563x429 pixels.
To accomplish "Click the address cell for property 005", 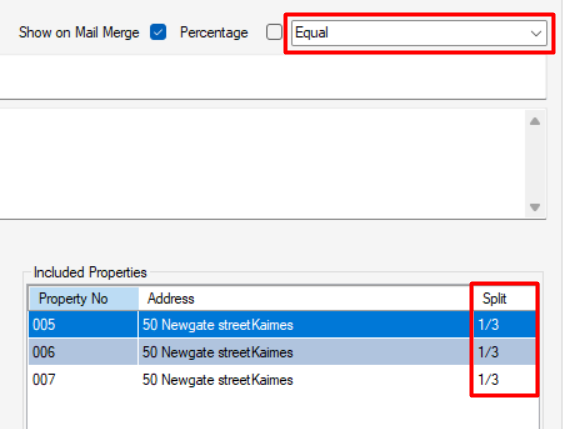I will pos(306,325).
